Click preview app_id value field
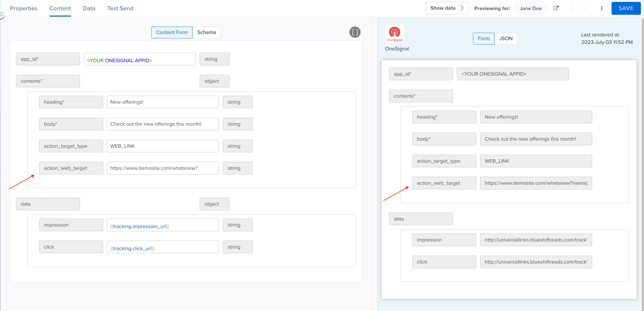The width and height of the screenshot is (644, 311). click(513, 74)
